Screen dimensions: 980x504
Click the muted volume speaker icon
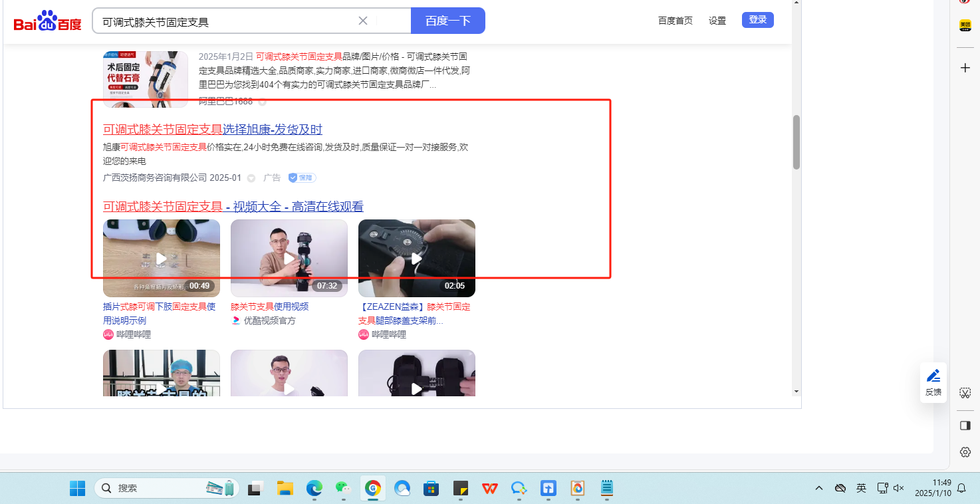(x=899, y=488)
